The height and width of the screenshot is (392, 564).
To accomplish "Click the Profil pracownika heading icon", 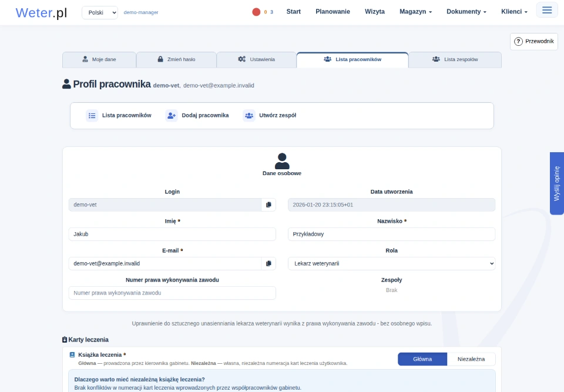I will pos(66,84).
